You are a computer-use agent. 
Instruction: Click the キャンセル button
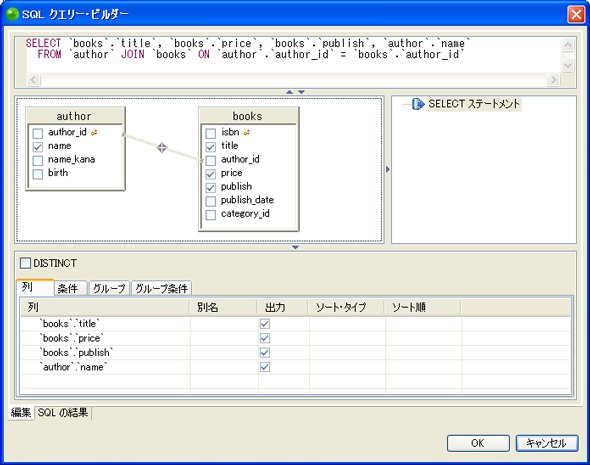pos(547,443)
